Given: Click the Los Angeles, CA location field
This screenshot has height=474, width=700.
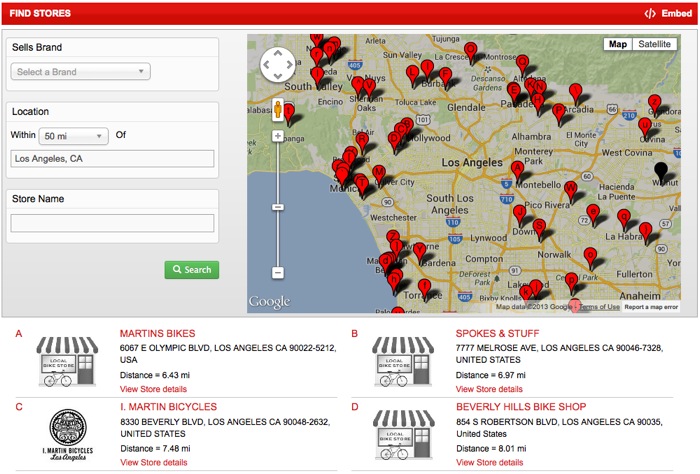Looking at the screenshot, I should 112,158.
